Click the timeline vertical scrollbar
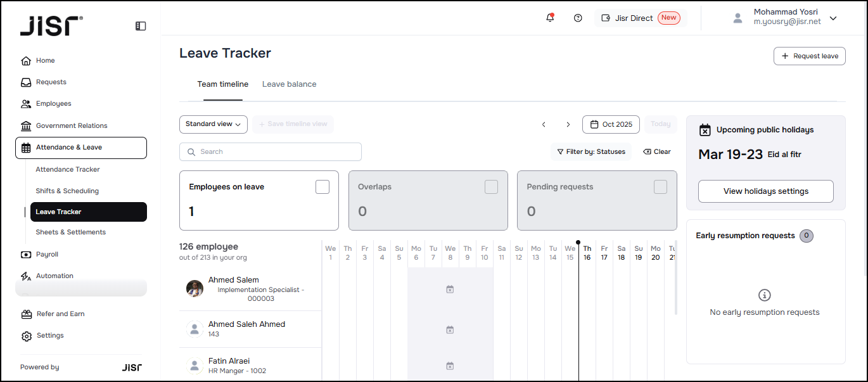868x382 pixels. 676,279
